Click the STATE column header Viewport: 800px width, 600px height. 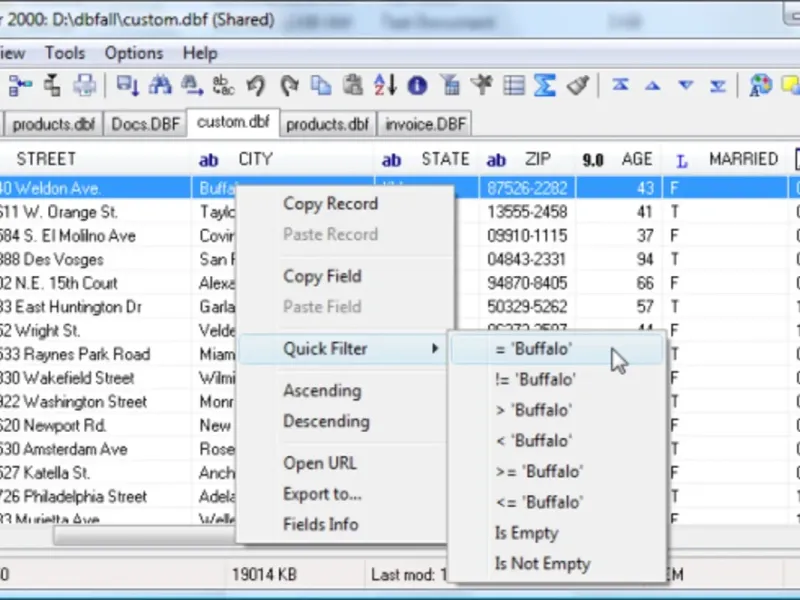(427, 159)
